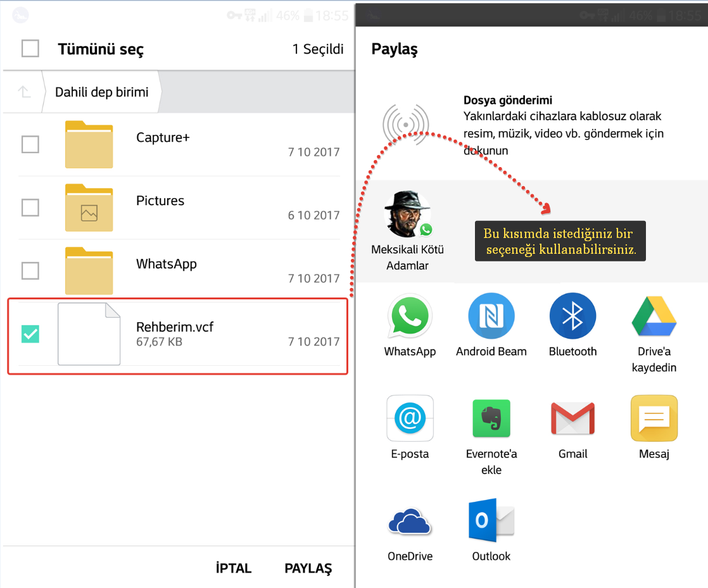Send via Mesaj messaging app
The height and width of the screenshot is (588, 708).
[654, 418]
